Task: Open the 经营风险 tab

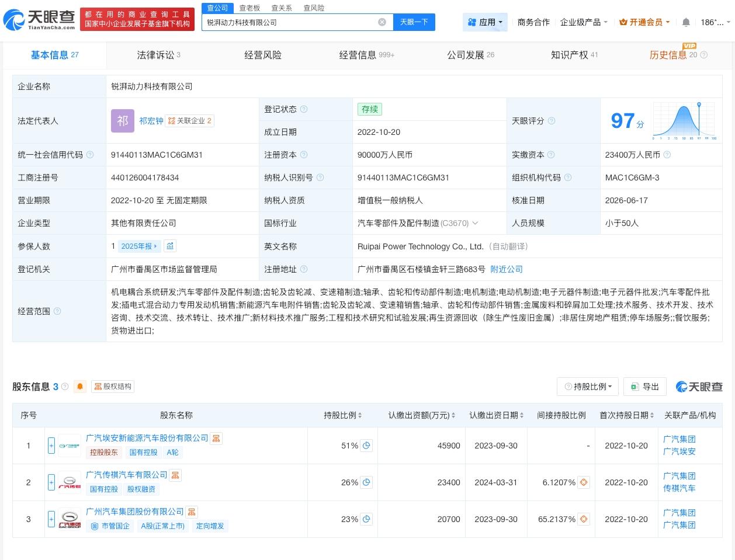Action: (x=262, y=55)
